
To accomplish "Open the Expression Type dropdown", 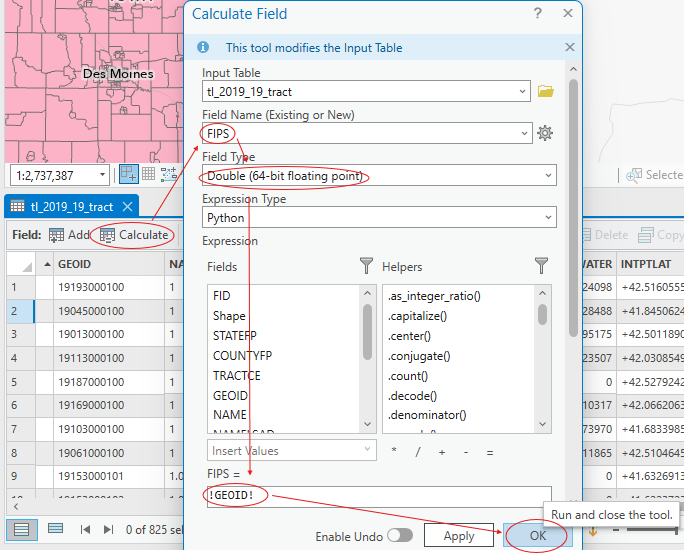I will 548,217.
